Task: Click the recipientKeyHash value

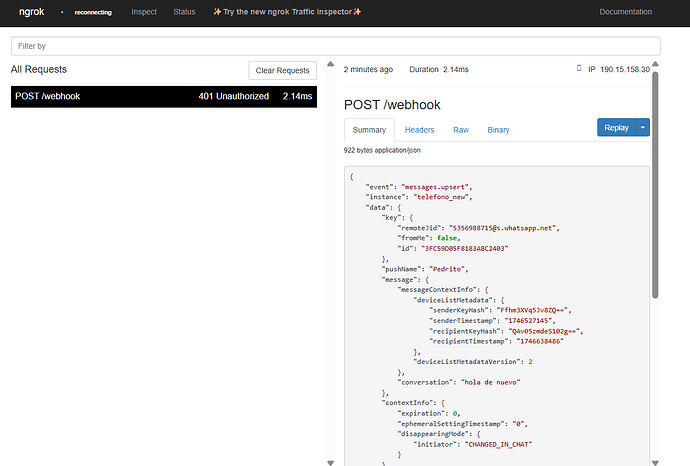Action: 544,331
